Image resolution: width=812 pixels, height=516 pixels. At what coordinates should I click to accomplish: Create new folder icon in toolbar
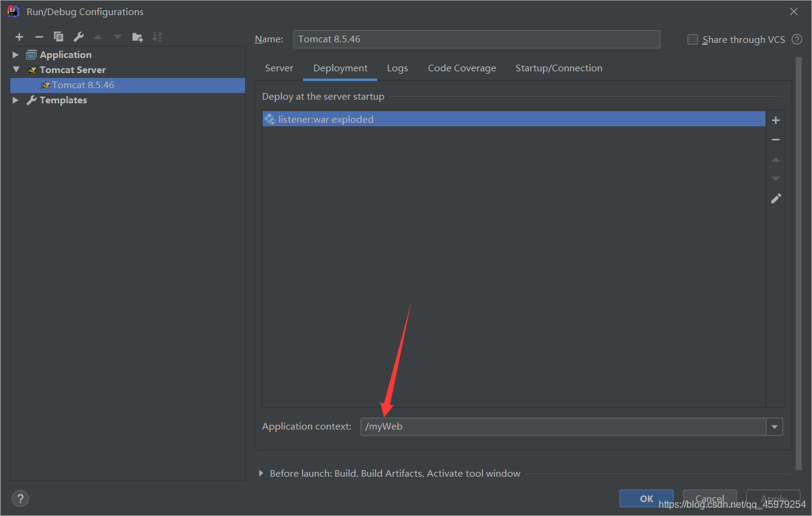tap(138, 37)
